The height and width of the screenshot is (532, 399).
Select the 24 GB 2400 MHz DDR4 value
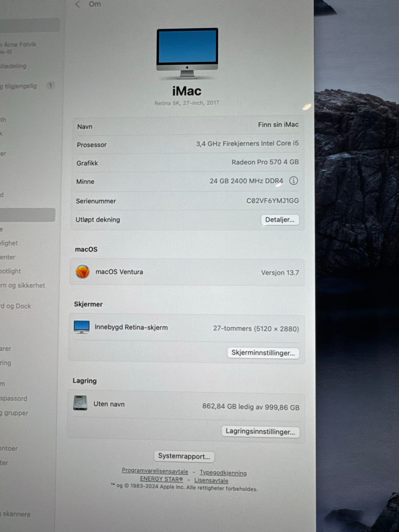click(x=246, y=181)
